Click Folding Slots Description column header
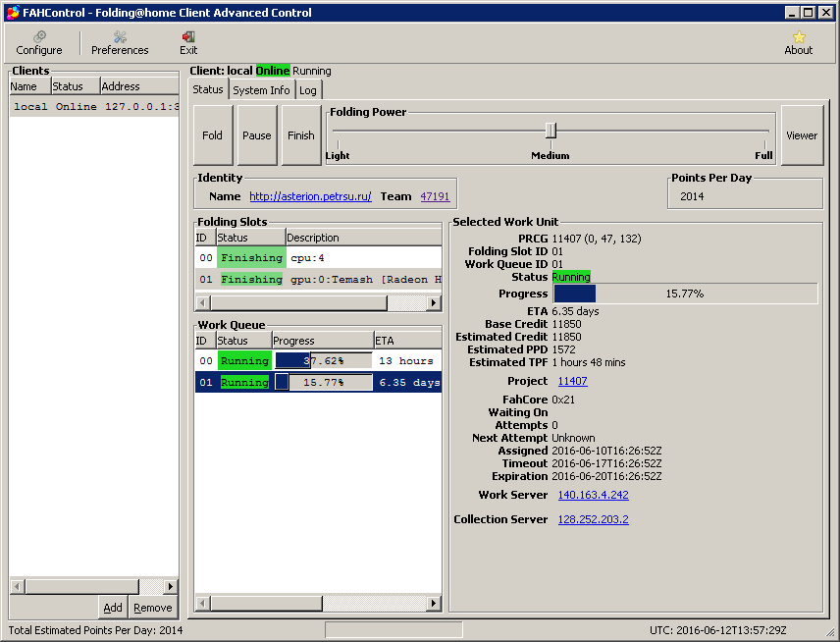 [364, 238]
